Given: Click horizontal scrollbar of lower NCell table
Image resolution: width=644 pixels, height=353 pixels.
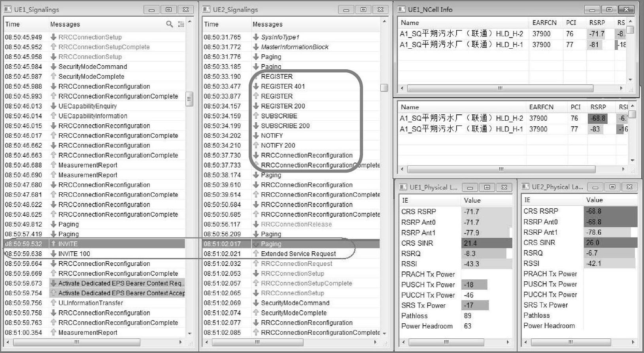Looking at the screenshot, I should pyautogui.click(x=501, y=169).
